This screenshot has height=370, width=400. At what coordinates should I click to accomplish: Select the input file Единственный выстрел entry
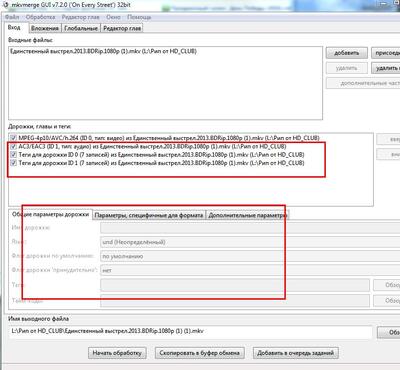pos(103,51)
